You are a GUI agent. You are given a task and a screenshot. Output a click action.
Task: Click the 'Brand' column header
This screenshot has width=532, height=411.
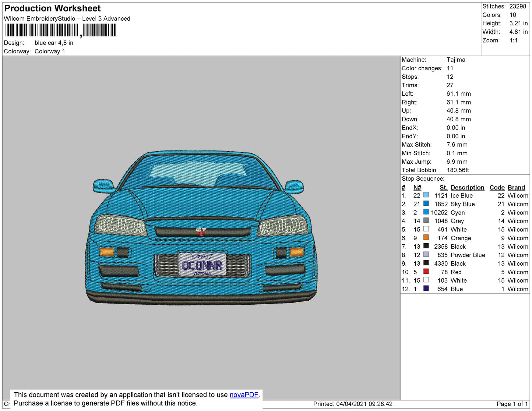pyautogui.click(x=516, y=187)
